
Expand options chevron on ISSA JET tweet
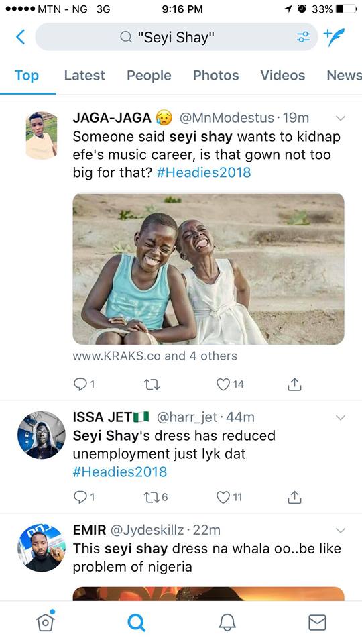tap(341, 418)
